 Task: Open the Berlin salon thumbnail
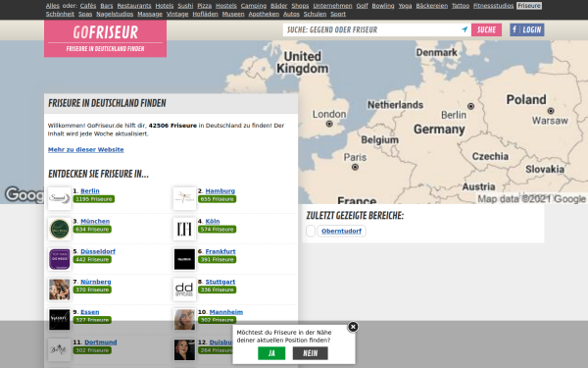[x=60, y=198]
